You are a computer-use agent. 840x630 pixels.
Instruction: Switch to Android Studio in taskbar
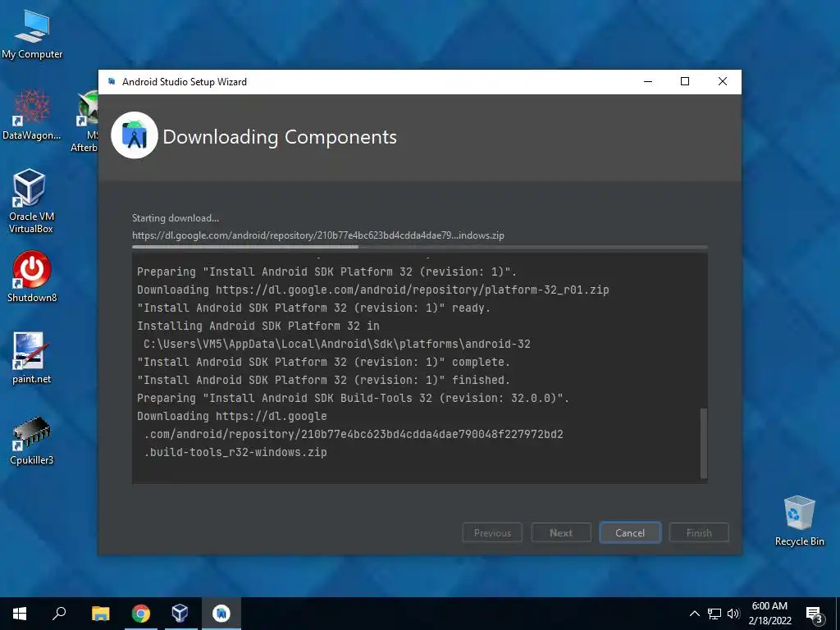click(221, 614)
